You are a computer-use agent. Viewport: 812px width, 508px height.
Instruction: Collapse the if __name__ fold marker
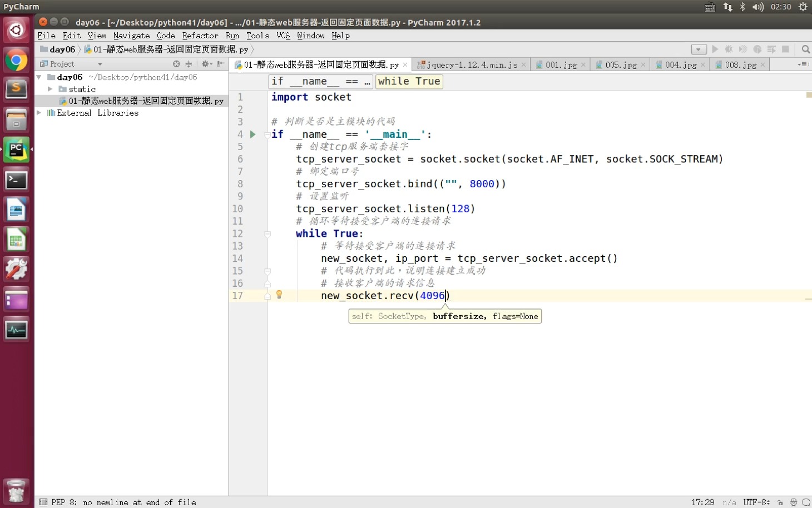click(x=268, y=135)
